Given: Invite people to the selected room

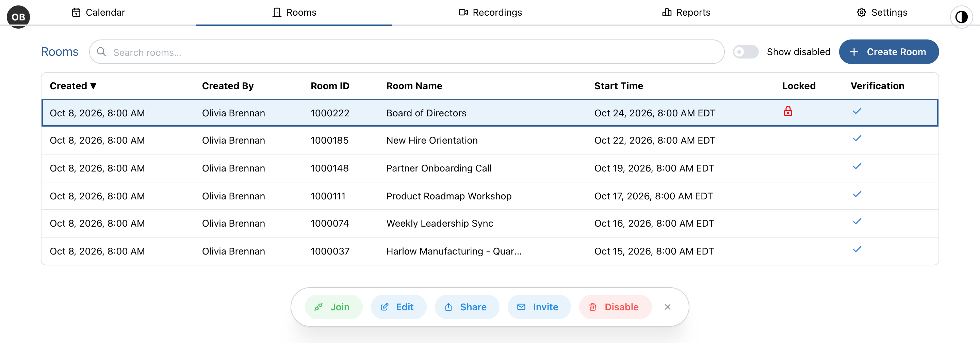Looking at the screenshot, I should (x=539, y=307).
